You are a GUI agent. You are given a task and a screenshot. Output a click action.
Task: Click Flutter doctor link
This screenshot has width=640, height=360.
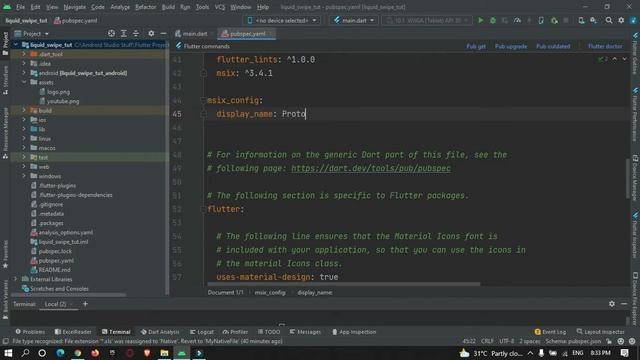pyautogui.click(x=605, y=46)
